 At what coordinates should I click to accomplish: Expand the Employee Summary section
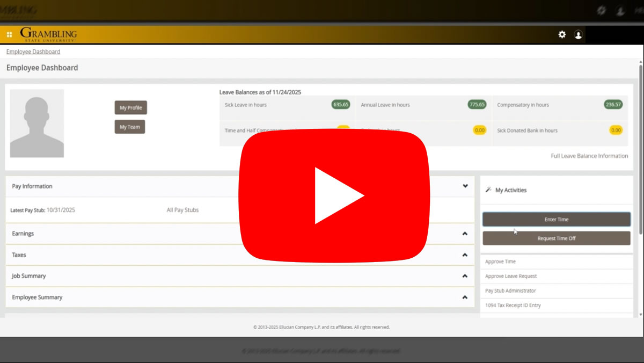tap(465, 297)
